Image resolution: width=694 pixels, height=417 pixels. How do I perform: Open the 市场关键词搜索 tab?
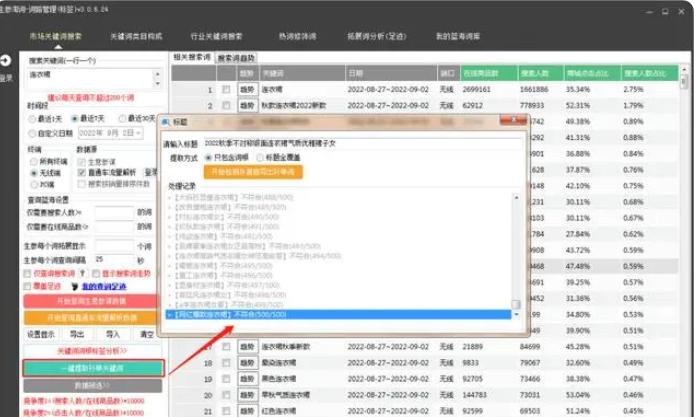[x=55, y=36]
